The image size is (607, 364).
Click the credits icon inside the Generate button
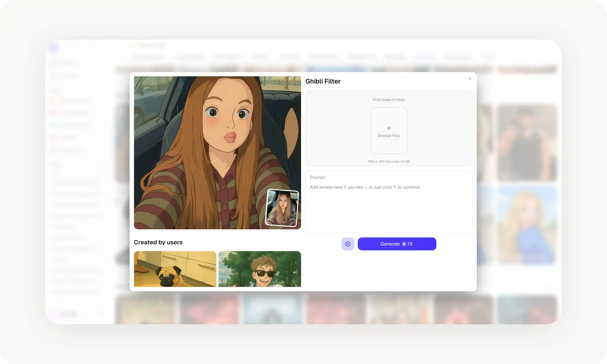[x=404, y=244]
